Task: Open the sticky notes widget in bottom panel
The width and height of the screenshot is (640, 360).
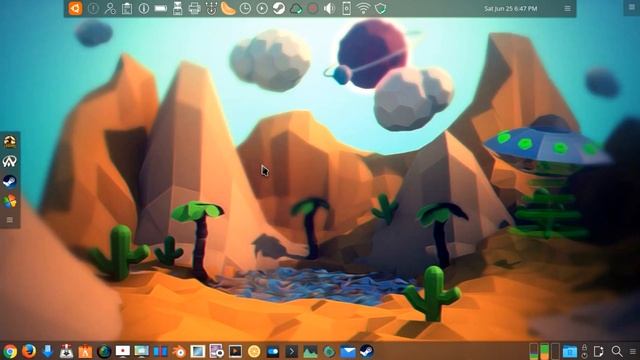Action: point(599,351)
